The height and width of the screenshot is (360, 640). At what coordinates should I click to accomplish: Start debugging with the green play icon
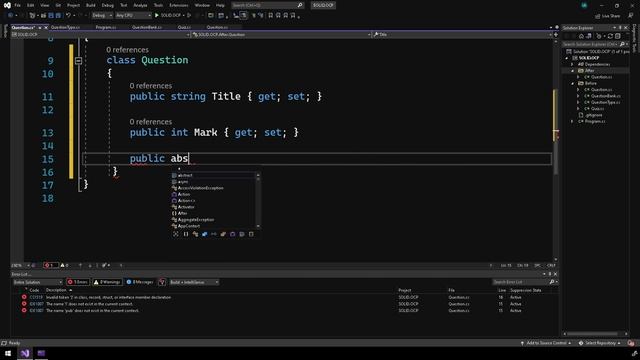(x=157, y=16)
